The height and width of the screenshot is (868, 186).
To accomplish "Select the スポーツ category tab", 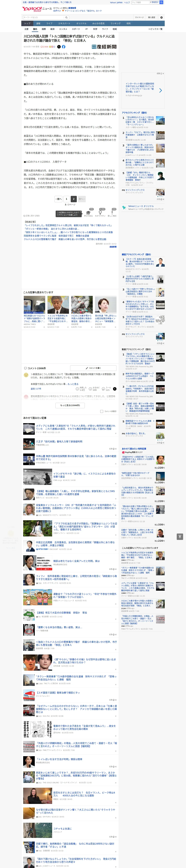I will (x=76, y=29).
